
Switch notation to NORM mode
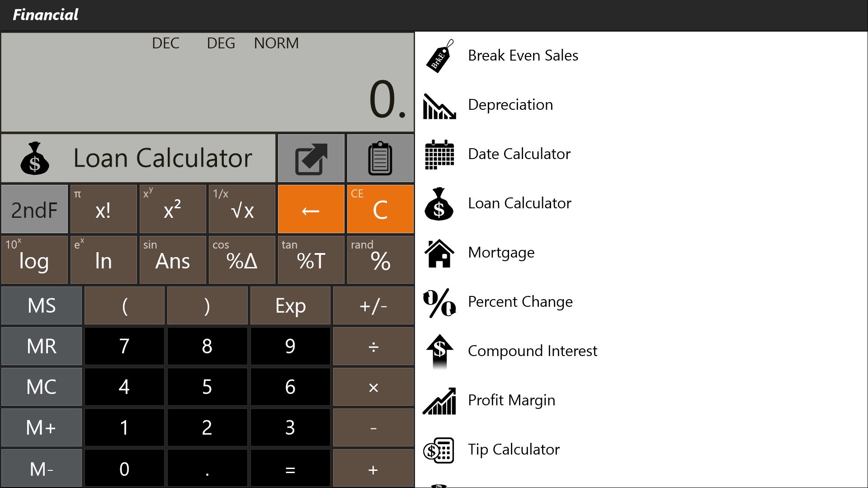[x=276, y=42]
